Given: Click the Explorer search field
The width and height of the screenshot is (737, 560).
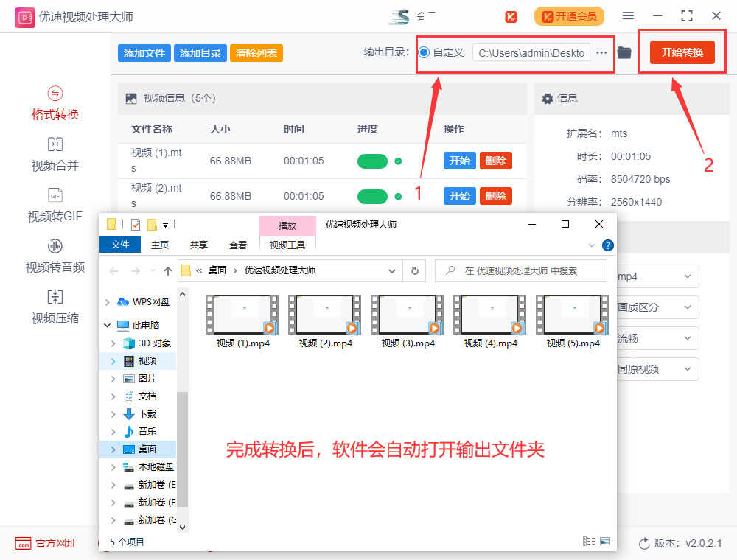Looking at the screenshot, I should pos(521,270).
